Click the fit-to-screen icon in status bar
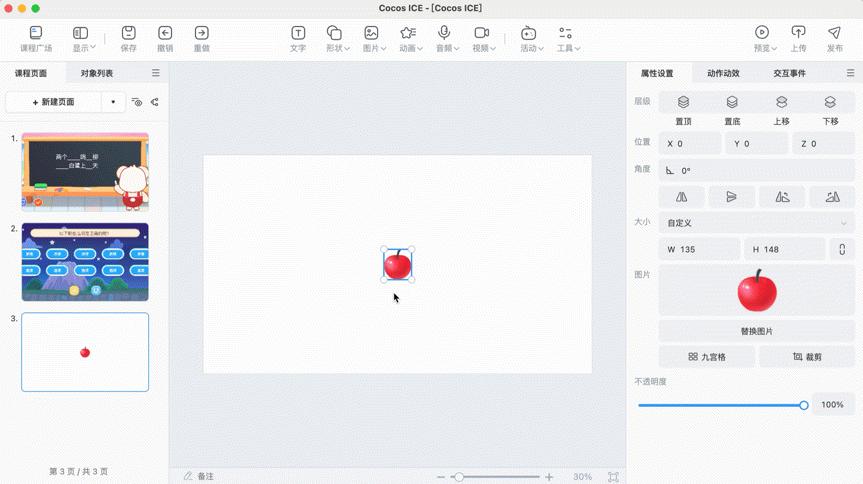The image size is (863, 484). 614,477
